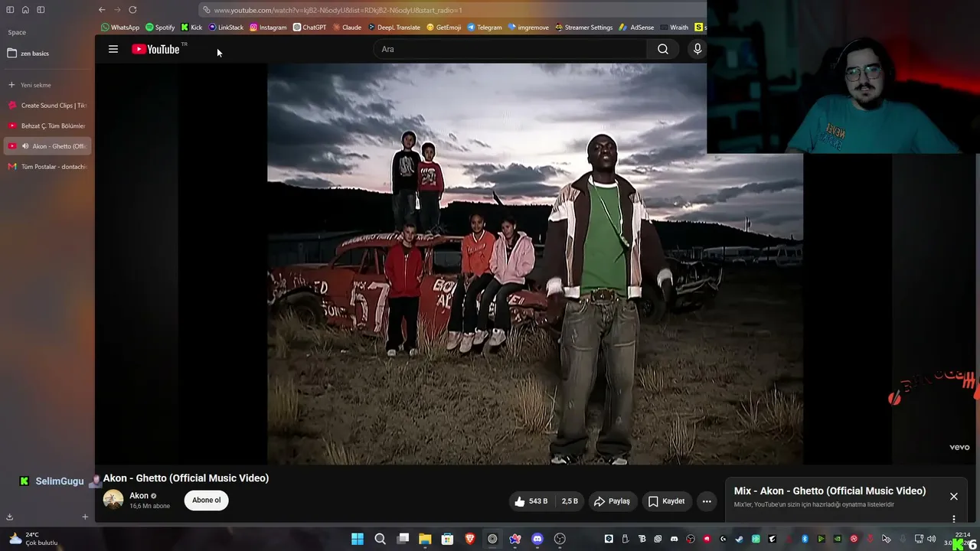
Task: Open the Windows Start menu
Action: [x=358, y=539]
